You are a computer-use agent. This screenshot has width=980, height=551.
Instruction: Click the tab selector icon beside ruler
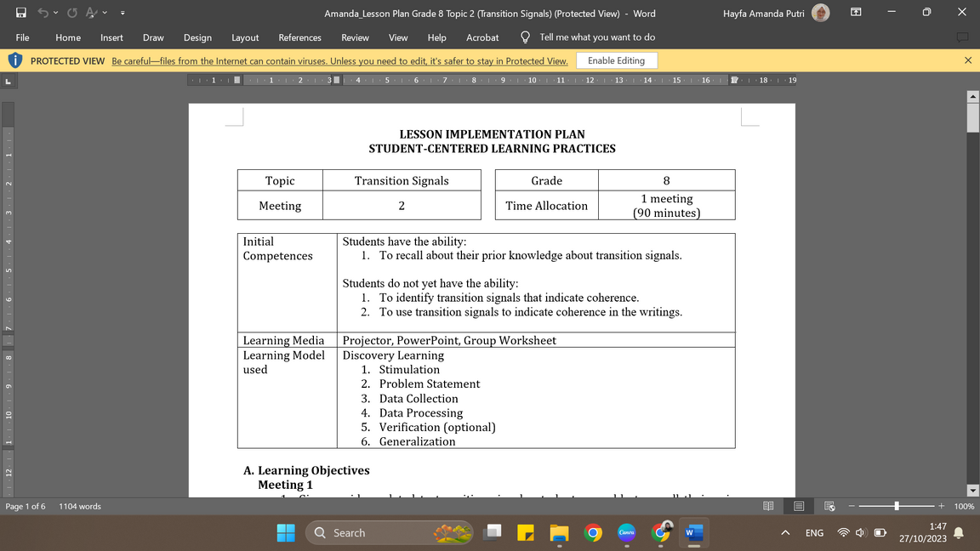(9, 81)
